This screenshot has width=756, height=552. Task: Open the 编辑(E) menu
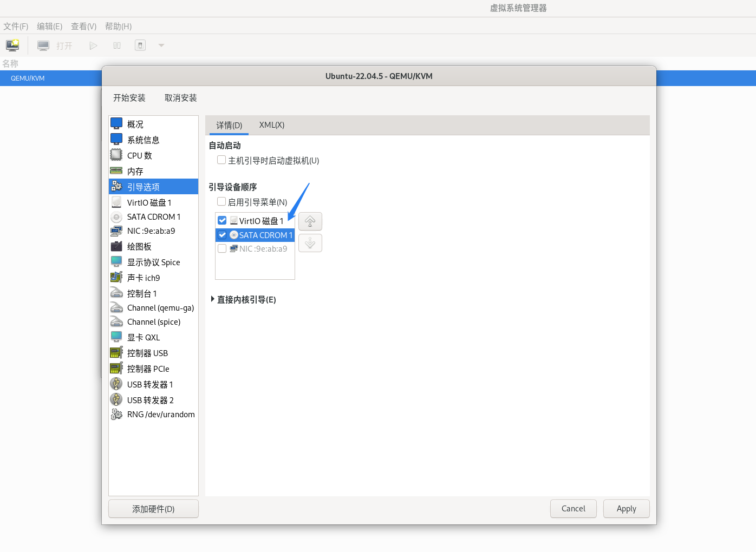point(49,27)
